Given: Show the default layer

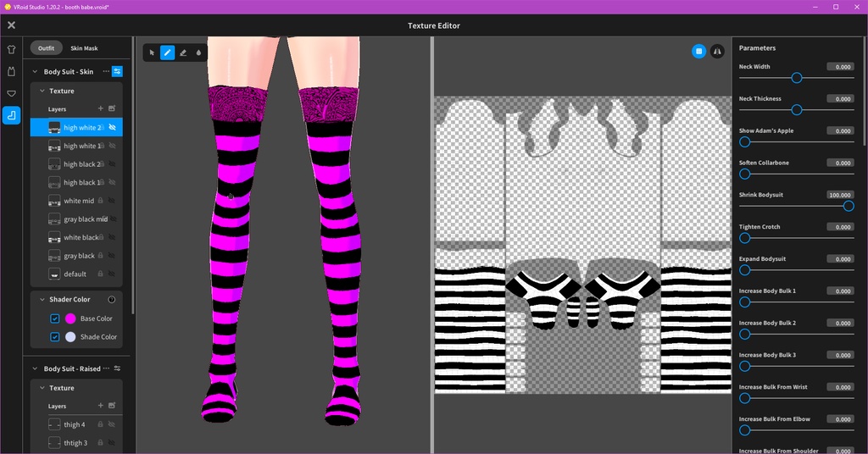Looking at the screenshot, I should (x=112, y=274).
